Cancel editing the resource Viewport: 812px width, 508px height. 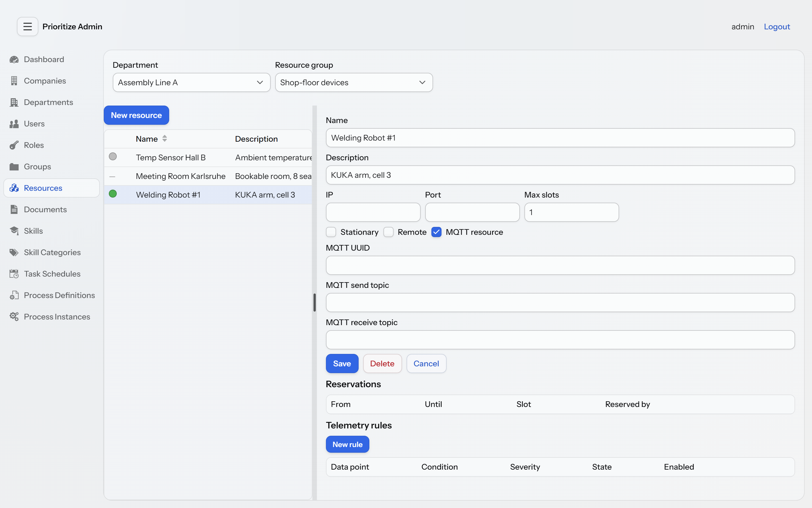[x=426, y=364]
